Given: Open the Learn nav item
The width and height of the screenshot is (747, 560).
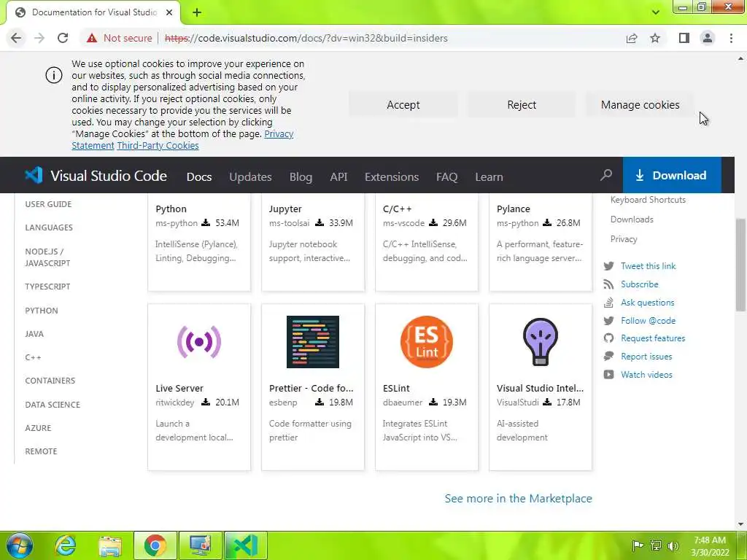Looking at the screenshot, I should 489,176.
